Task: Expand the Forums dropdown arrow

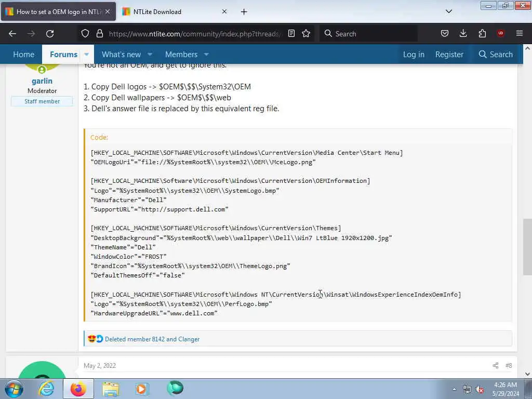Action: 87,54
